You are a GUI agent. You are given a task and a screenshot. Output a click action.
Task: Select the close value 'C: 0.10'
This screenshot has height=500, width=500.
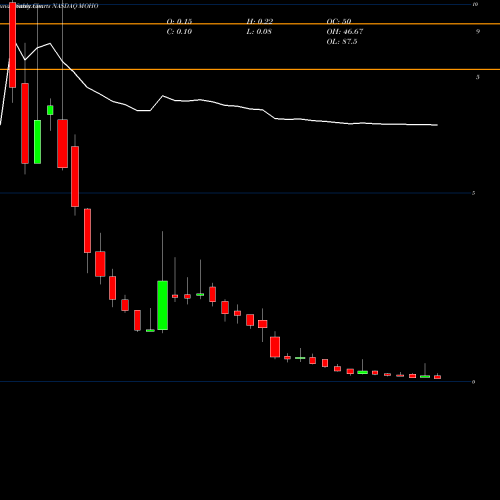[179, 32]
